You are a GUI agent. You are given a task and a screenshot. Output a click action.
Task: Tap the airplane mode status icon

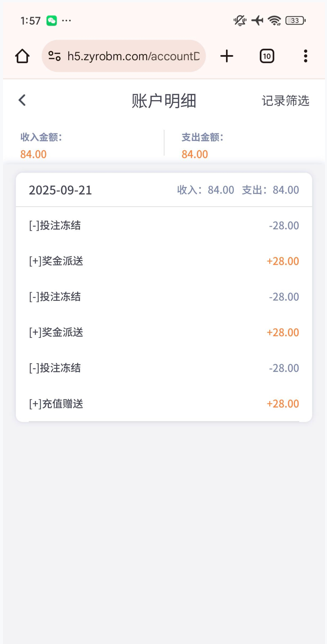257,21
